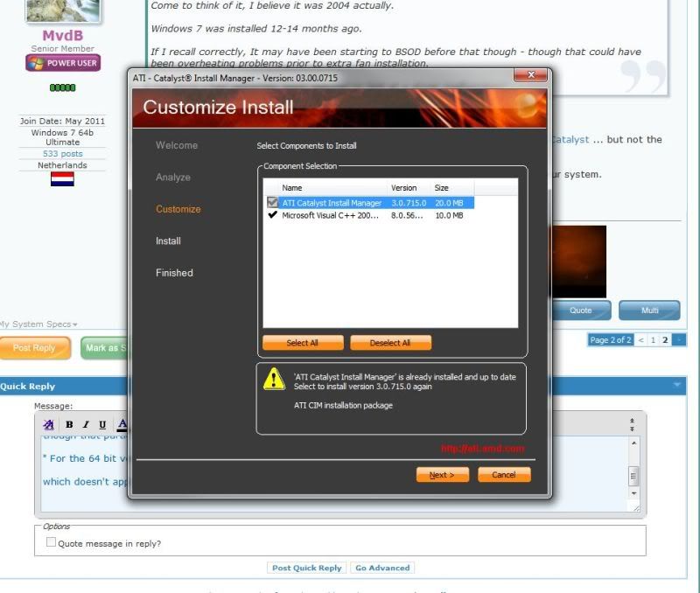Click inside the Quick Reply message box
This screenshot has height=593, width=700.
334,474
